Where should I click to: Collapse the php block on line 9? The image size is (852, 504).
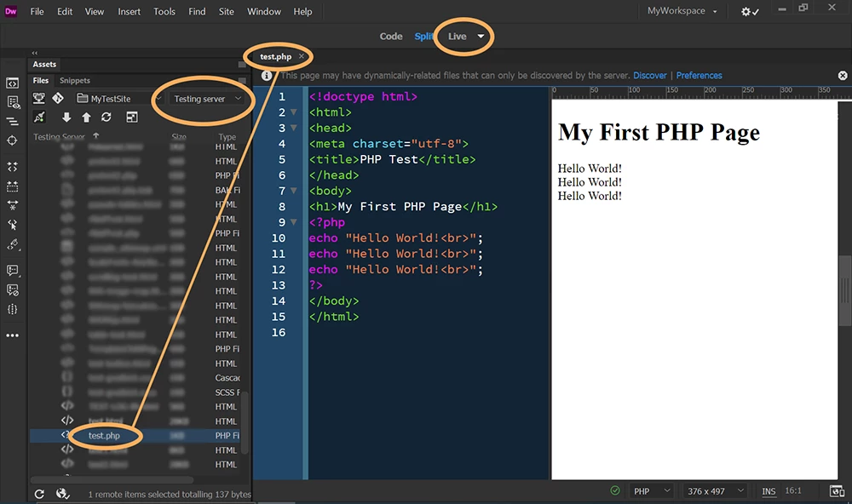click(x=293, y=222)
